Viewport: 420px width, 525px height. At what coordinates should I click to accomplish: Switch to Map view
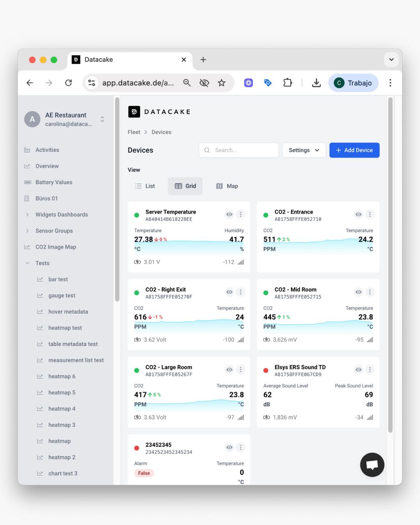(x=227, y=186)
